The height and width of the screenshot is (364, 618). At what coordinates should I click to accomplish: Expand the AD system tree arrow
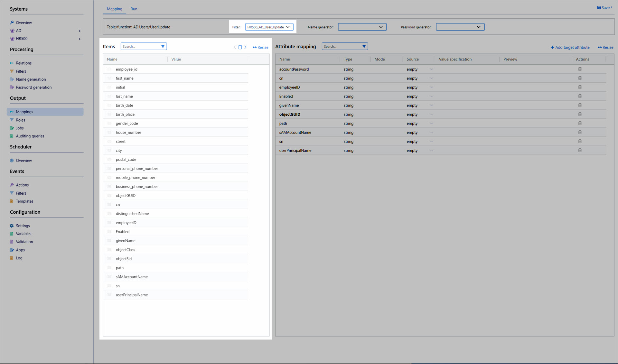[80, 31]
